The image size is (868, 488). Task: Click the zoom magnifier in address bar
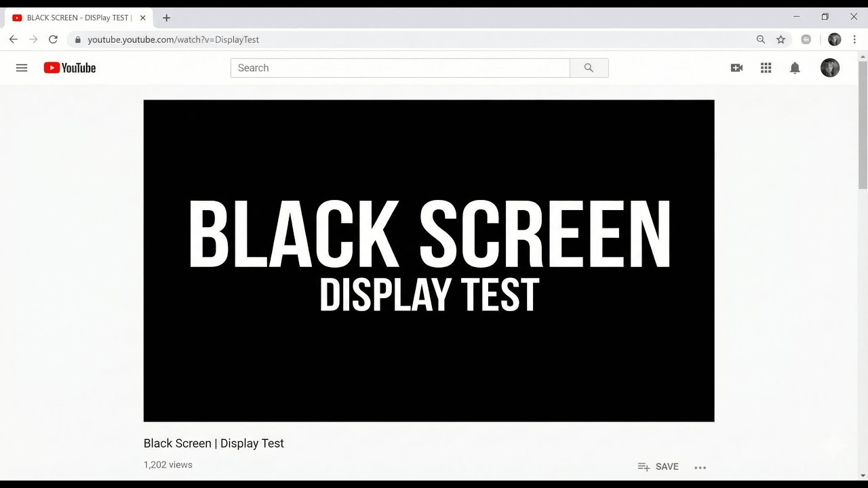(761, 39)
